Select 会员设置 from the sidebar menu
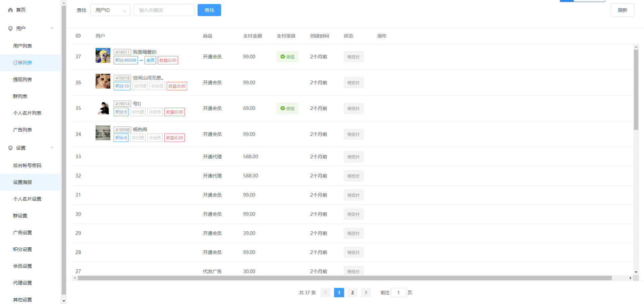644x304 pixels. click(x=22, y=266)
